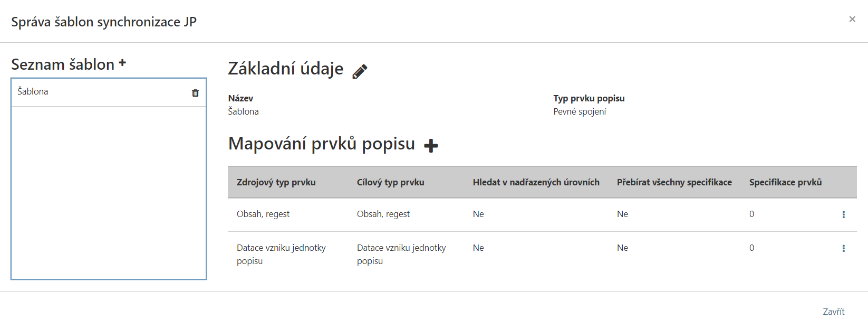Add a new mapping in Mapování prvků popisu
Image resolution: width=868 pixels, height=329 pixels.
431,145
